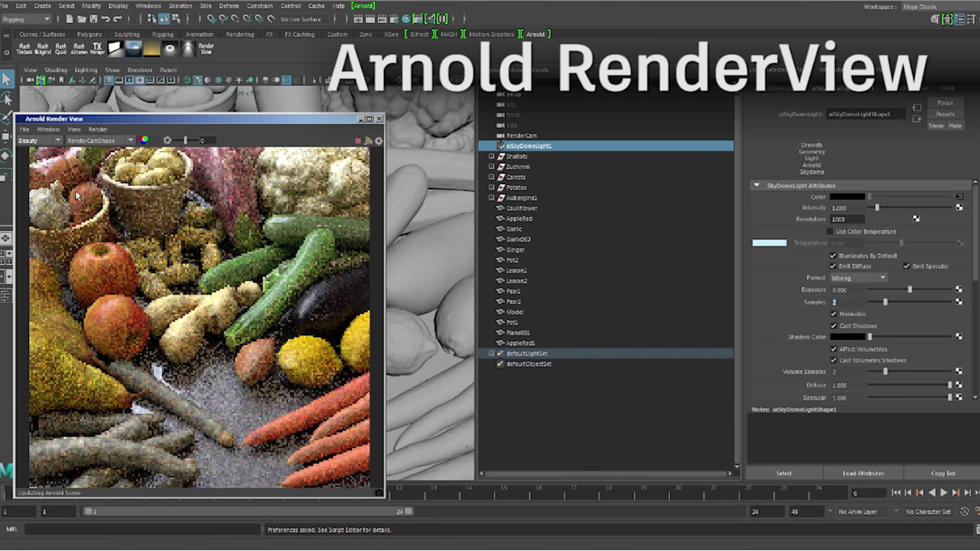The height and width of the screenshot is (551, 980).
Task: Click the viewport select camera icon
Action: click(30, 80)
